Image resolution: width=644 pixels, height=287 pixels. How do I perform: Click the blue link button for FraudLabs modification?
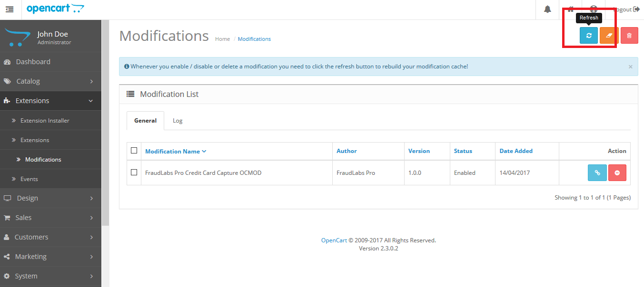(597, 173)
